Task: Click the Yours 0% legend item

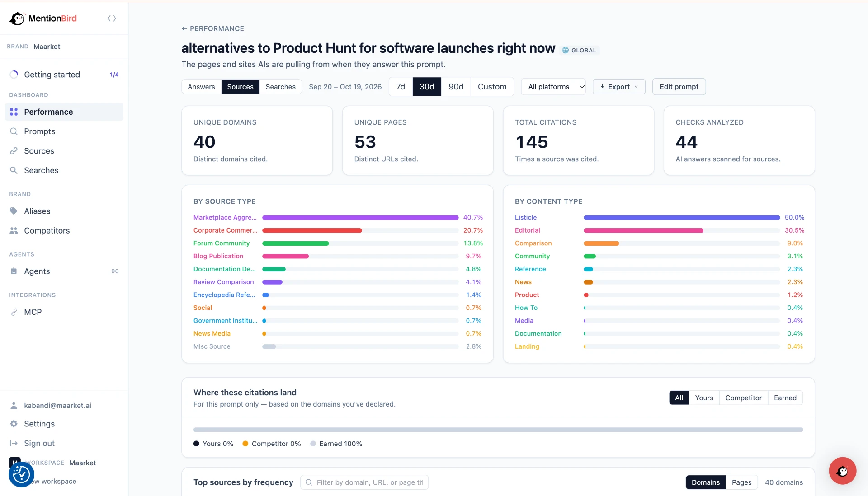Action: click(x=213, y=444)
